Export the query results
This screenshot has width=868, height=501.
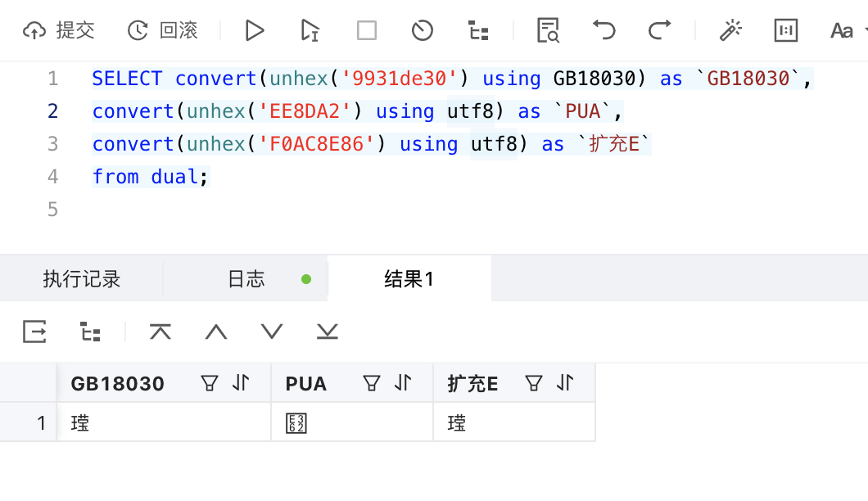(34, 332)
